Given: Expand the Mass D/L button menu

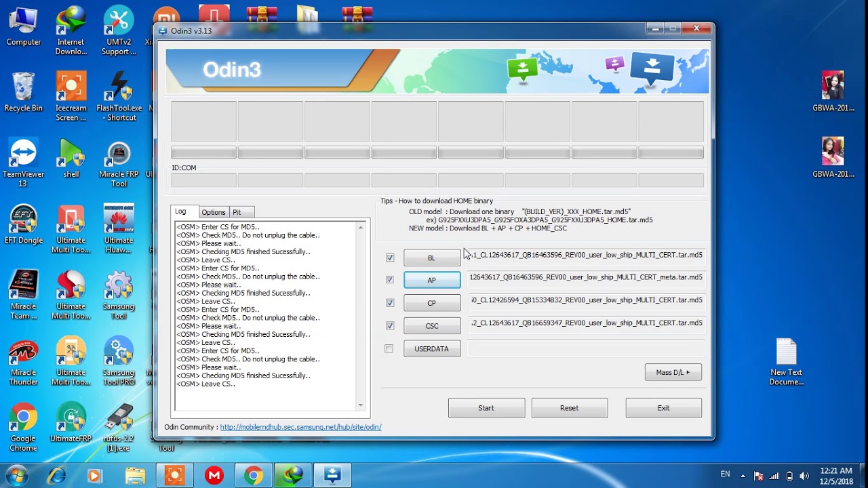Looking at the screenshot, I should pos(673,372).
